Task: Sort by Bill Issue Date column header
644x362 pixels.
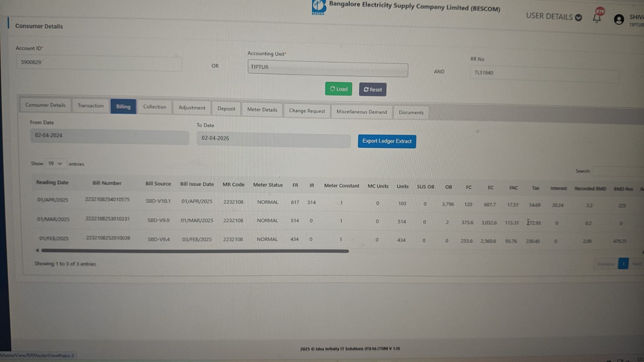Action: click(197, 184)
